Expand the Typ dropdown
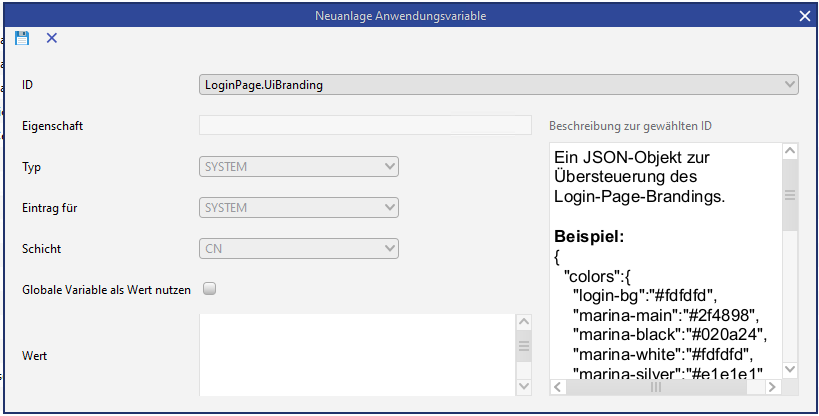Screen dimensions: 819x416 [299, 166]
